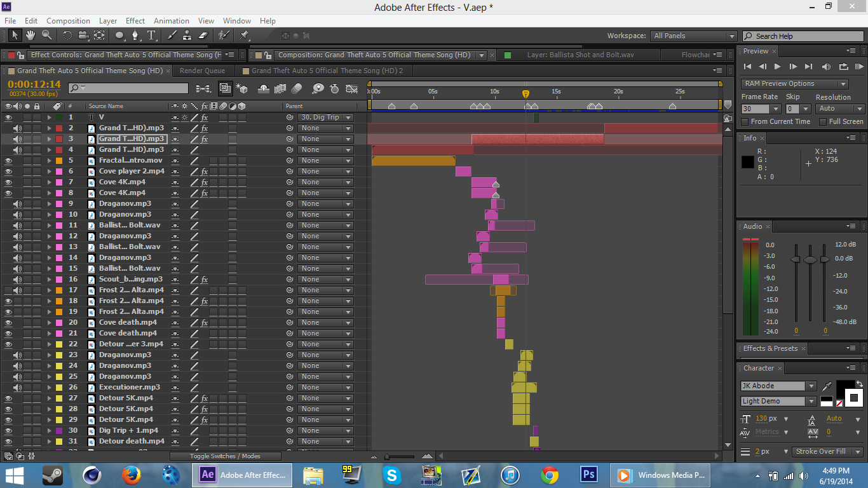Open the Graph Editor
This screenshot has height=488, width=868.
[x=351, y=88]
